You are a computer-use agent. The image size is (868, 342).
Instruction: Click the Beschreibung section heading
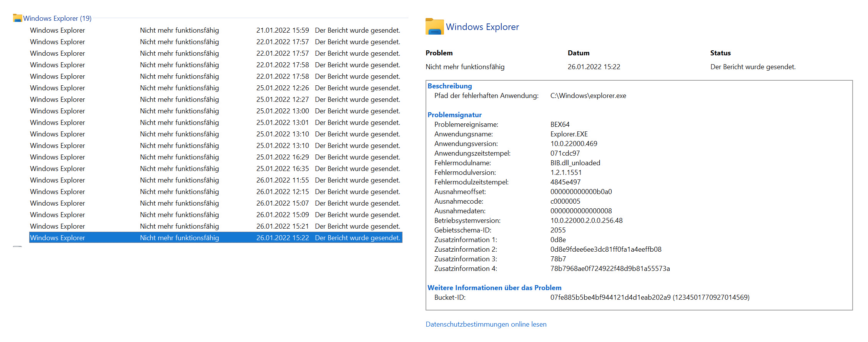(x=450, y=86)
